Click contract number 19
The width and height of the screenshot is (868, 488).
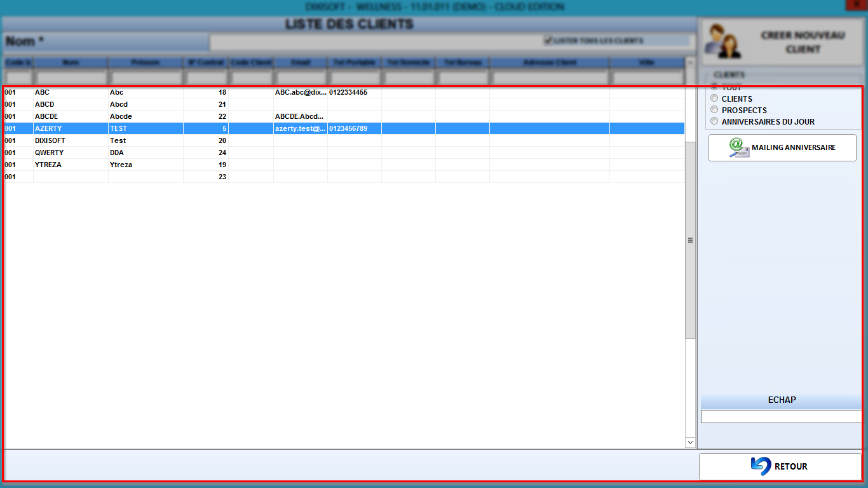click(x=222, y=165)
